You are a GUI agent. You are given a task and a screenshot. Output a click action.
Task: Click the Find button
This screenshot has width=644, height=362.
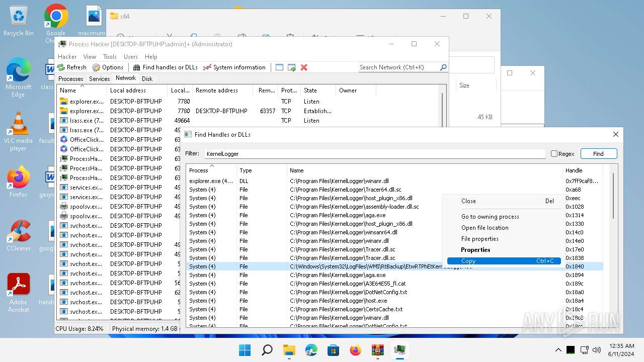pos(598,154)
